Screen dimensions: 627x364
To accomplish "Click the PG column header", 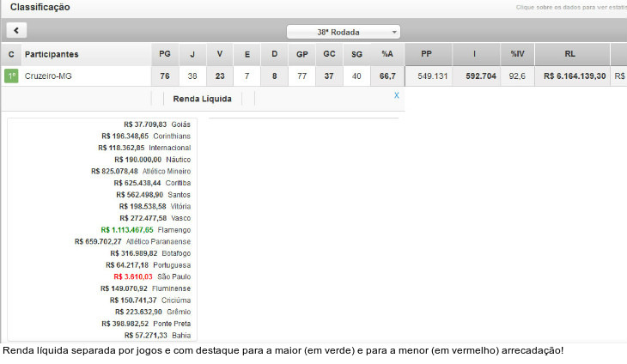I will pos(165,54).
